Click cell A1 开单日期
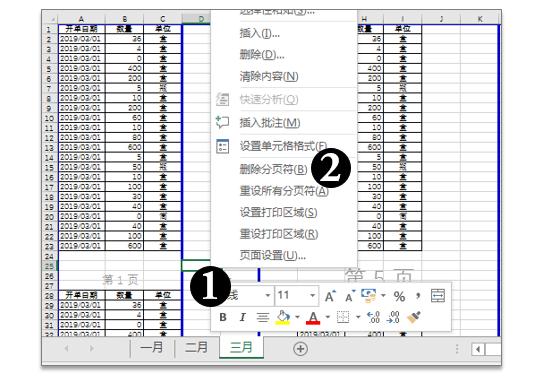The image size is (541, 376). tap(81, 29)
